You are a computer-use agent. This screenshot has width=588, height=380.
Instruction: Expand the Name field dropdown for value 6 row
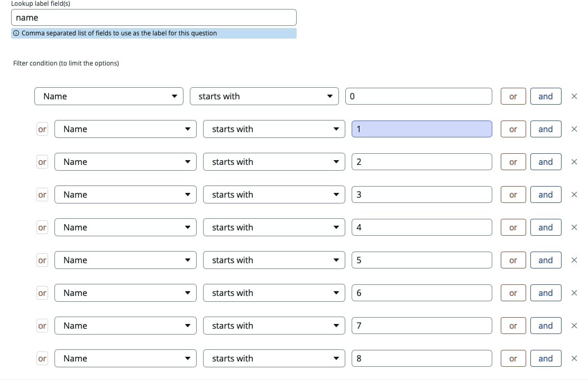click(125, 293)
